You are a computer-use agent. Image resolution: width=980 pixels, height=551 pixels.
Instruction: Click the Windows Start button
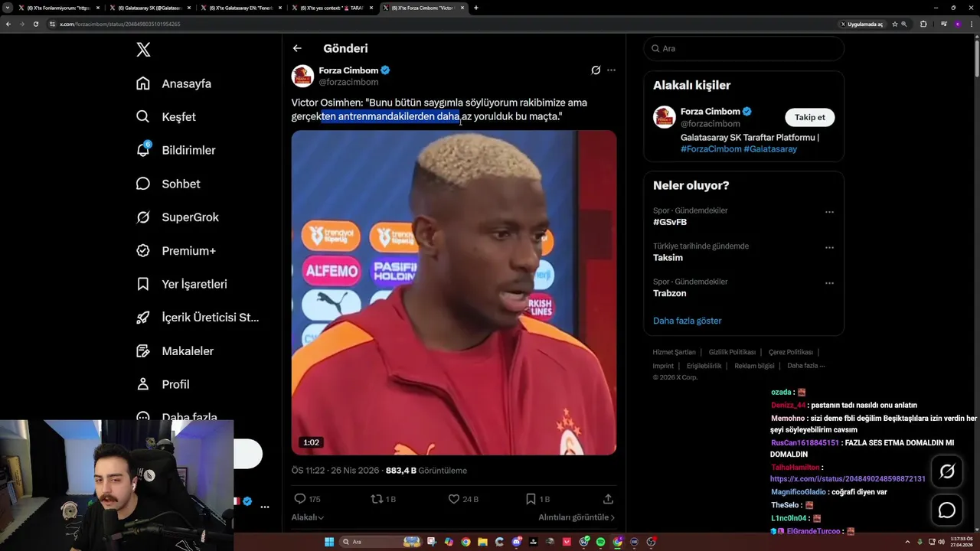tap(329, 542)
